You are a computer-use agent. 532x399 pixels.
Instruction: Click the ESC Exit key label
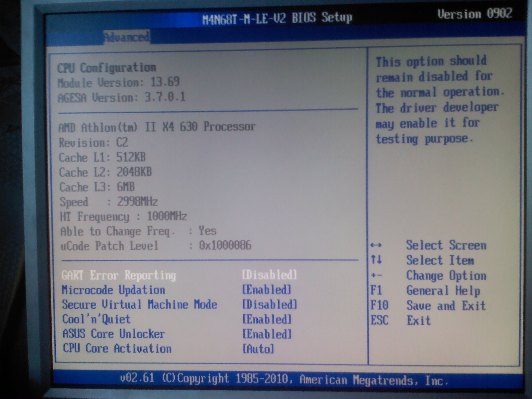tap(379, 320)
